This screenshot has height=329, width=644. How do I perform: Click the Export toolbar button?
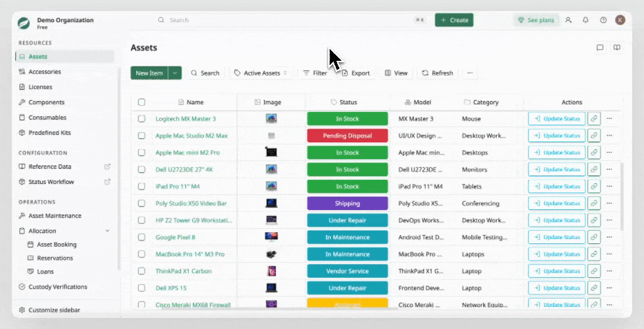pos(356,73)
